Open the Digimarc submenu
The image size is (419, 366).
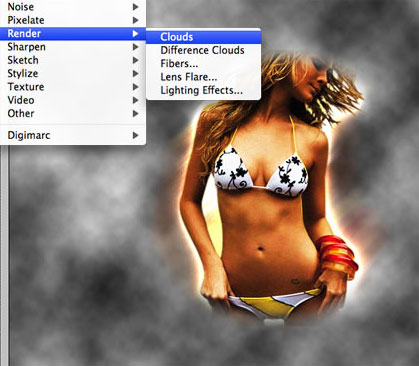(73, 135)
